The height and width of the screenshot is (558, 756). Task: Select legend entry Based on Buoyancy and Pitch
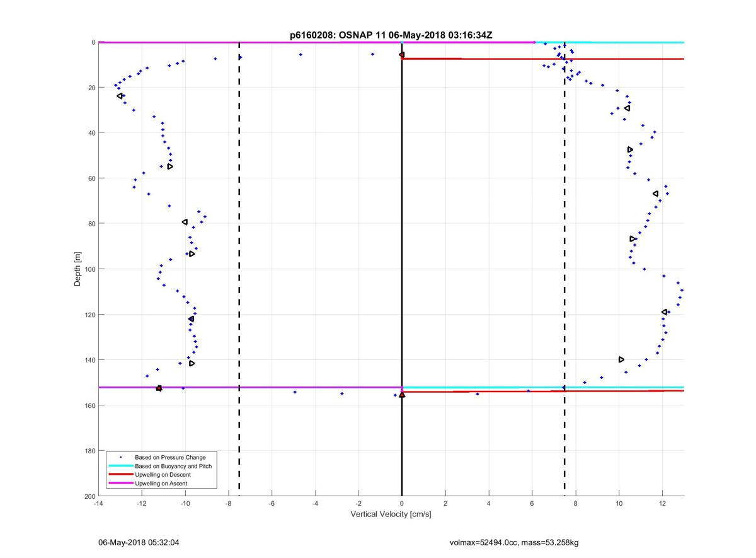point(173,466)
